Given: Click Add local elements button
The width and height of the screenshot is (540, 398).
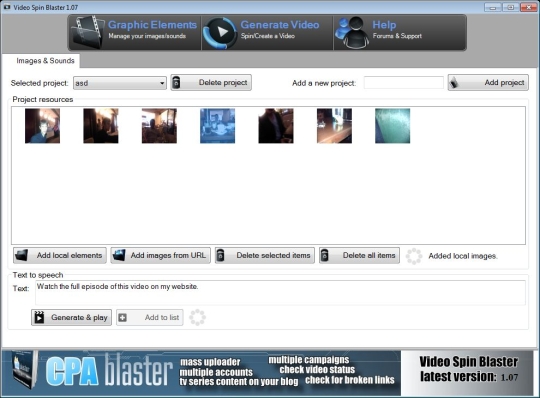Looking at the screenshot, I should coord(60,255).
